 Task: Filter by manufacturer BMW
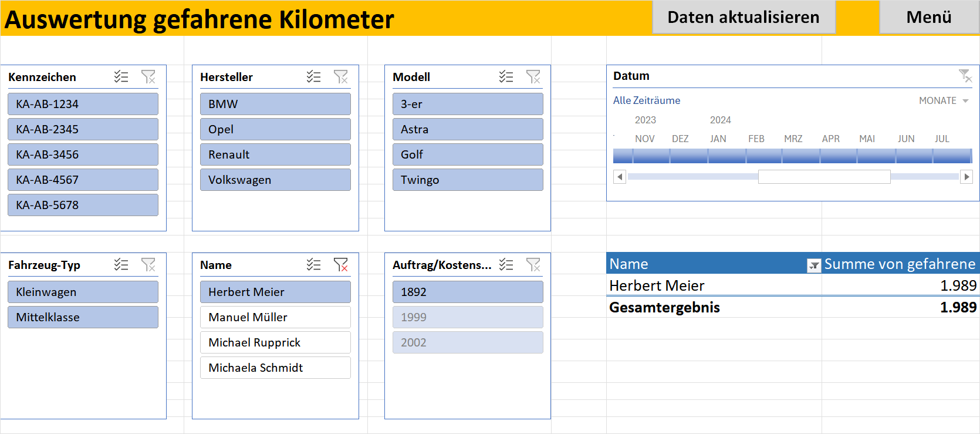tap(275, 104)
